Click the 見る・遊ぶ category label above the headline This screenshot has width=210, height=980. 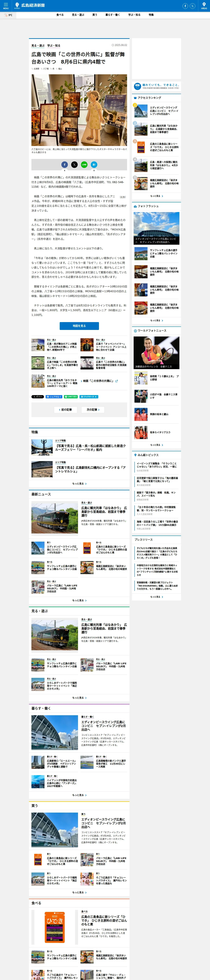point(38,46)
